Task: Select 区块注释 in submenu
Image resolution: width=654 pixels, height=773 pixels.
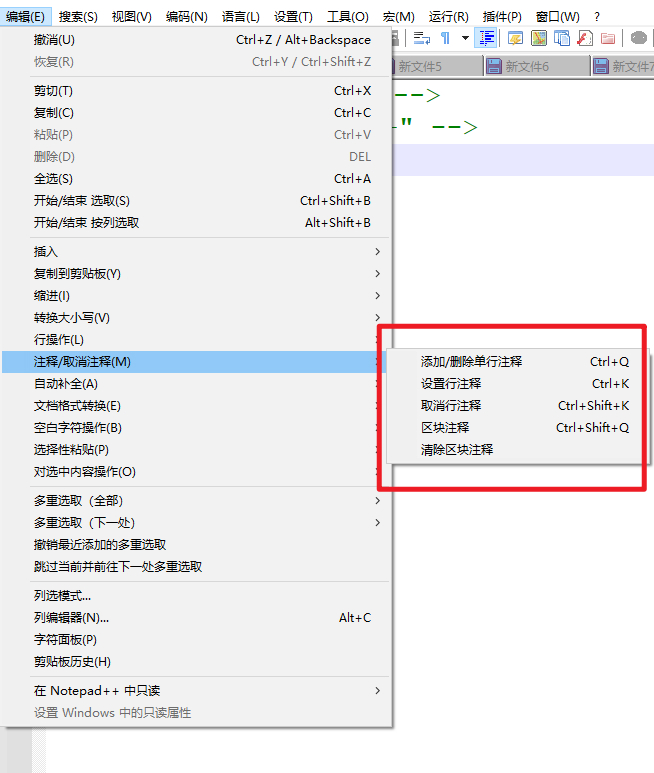Action: click(x=518, y=428)
